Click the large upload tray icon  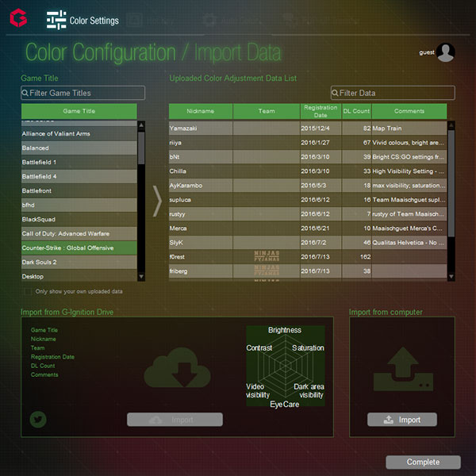tap(403, 369)
